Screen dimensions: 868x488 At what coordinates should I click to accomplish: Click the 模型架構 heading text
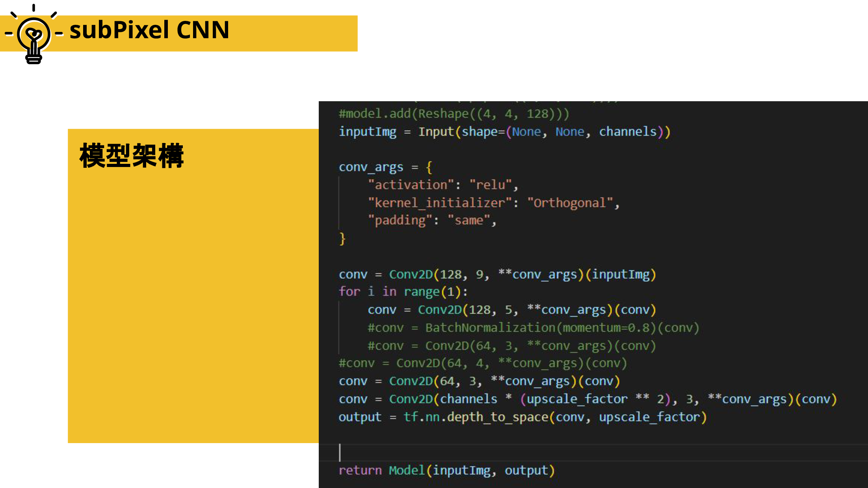[x=132, y=156]
